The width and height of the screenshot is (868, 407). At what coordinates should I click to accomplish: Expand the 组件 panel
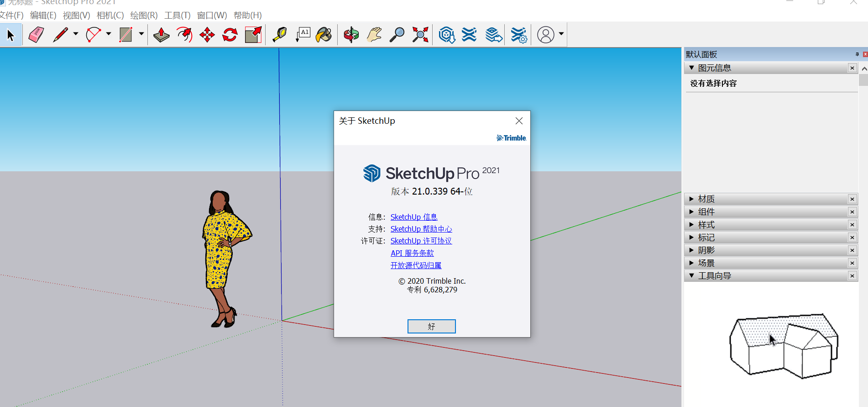coord(692,212)
